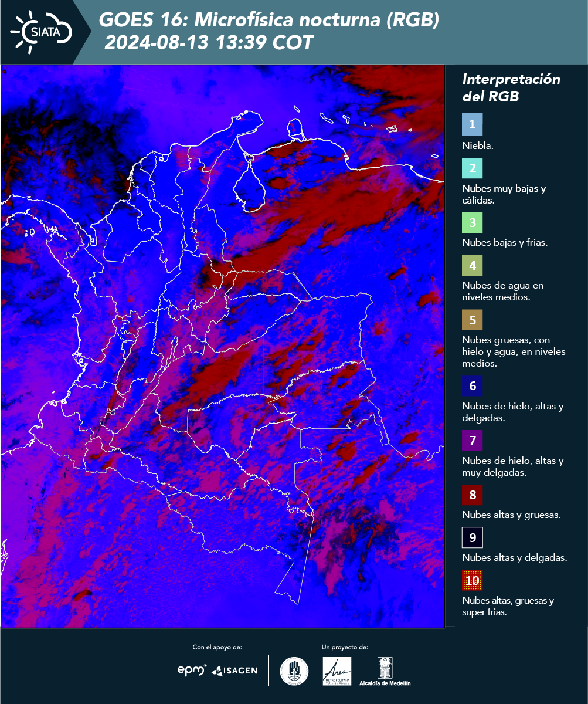
Task: Click 'Nubes bajas y frias.' label
Action: 505,242
